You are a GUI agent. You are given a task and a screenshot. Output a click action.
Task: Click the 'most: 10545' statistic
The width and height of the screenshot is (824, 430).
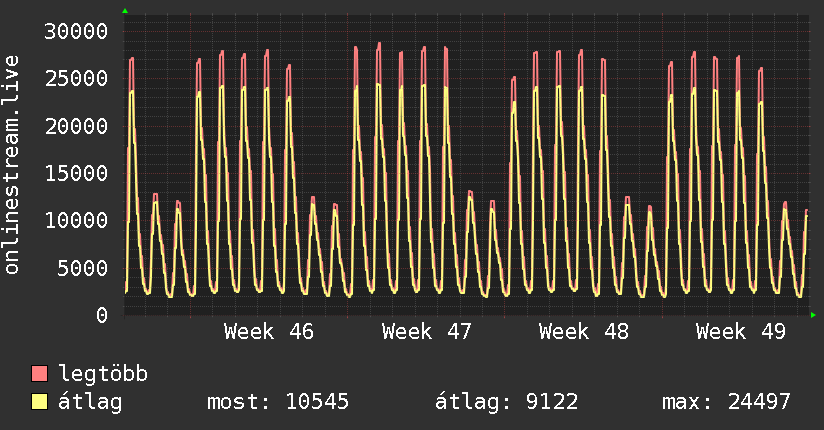point(277,402)
